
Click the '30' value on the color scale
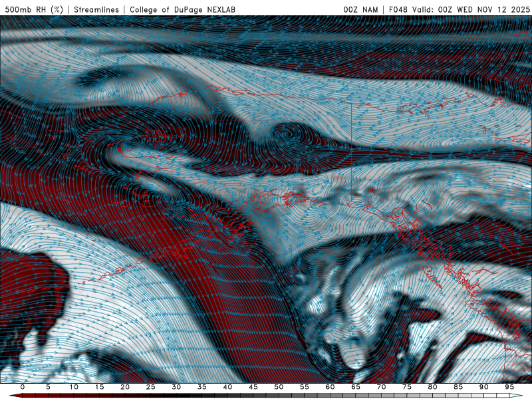pyautogui.click(x=176, y=387)
